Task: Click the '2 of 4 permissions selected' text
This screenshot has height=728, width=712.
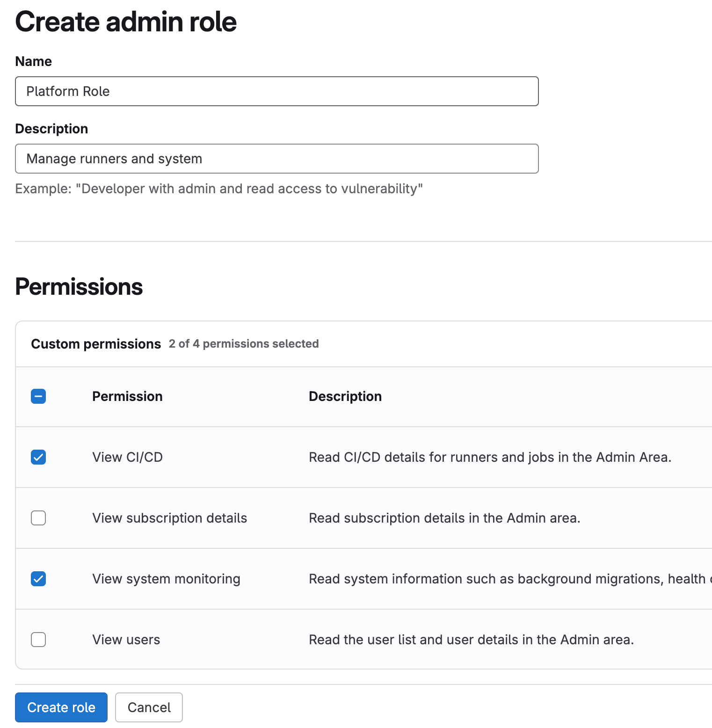Action: (x=244, y=344)
